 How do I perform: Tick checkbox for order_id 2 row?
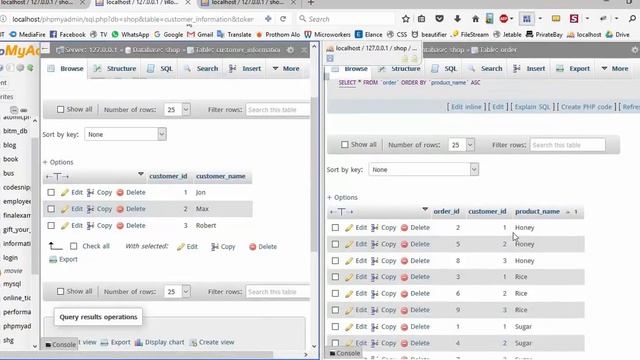coord(335,228)
